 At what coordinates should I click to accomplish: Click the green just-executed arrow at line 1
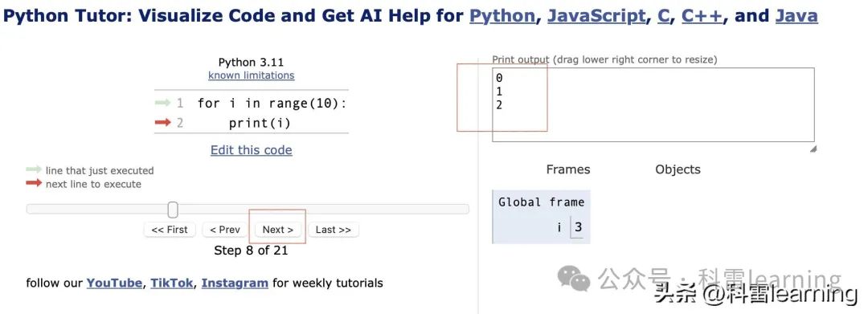162,103
